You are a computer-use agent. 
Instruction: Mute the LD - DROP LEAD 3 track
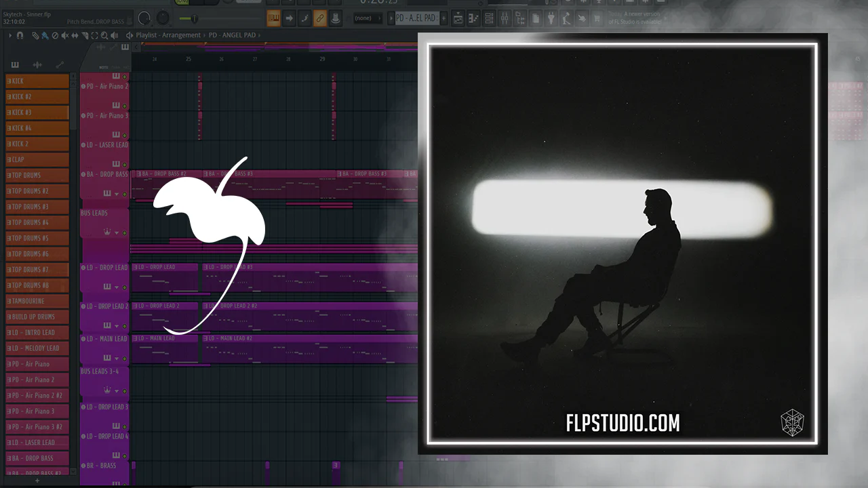125,426
